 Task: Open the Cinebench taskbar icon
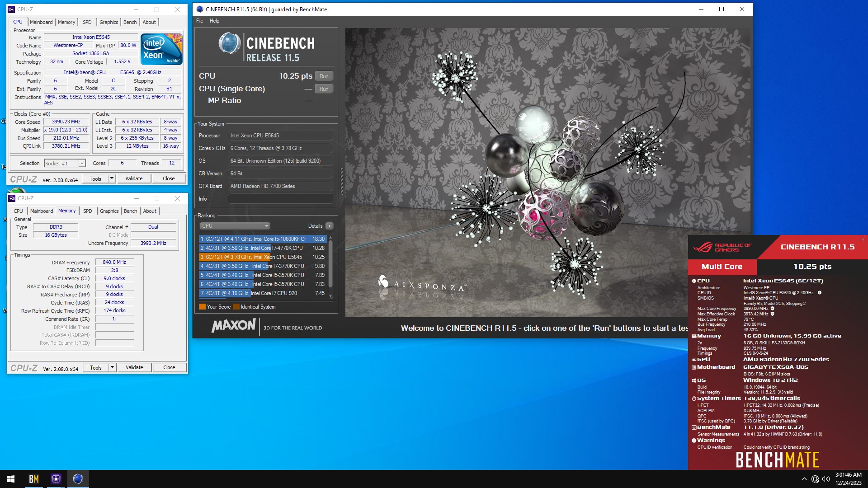point(78,479)
